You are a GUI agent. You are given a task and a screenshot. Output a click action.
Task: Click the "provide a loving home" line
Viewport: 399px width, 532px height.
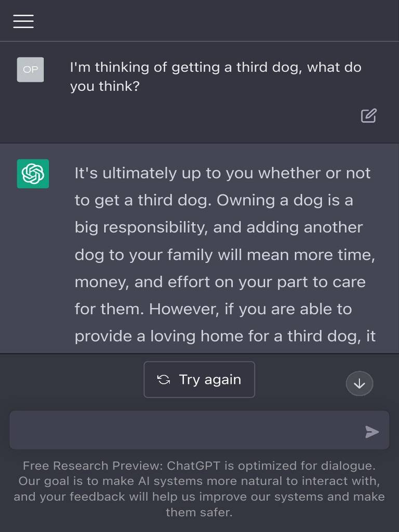click(x=224, y=336)
